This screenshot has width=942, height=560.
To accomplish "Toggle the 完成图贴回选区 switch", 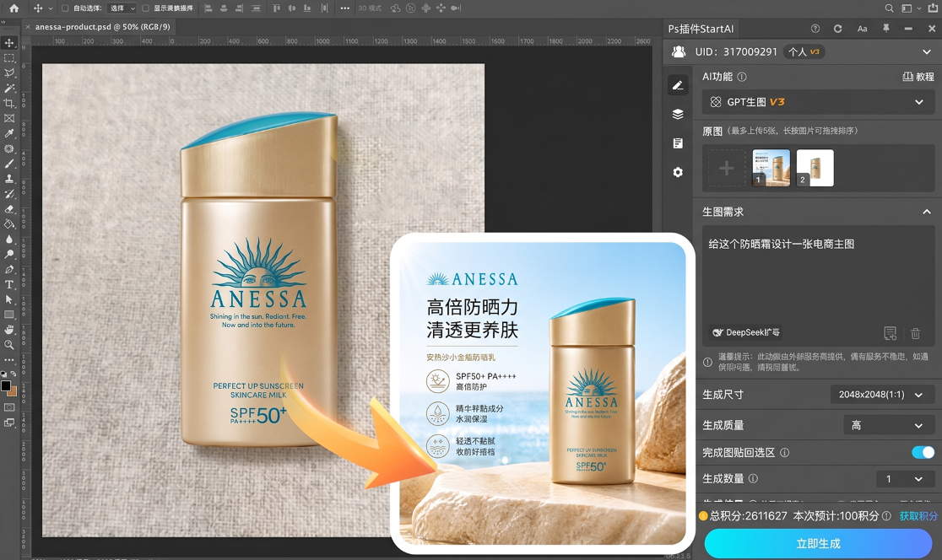I will pyautogui.click(x=923, y=452).
